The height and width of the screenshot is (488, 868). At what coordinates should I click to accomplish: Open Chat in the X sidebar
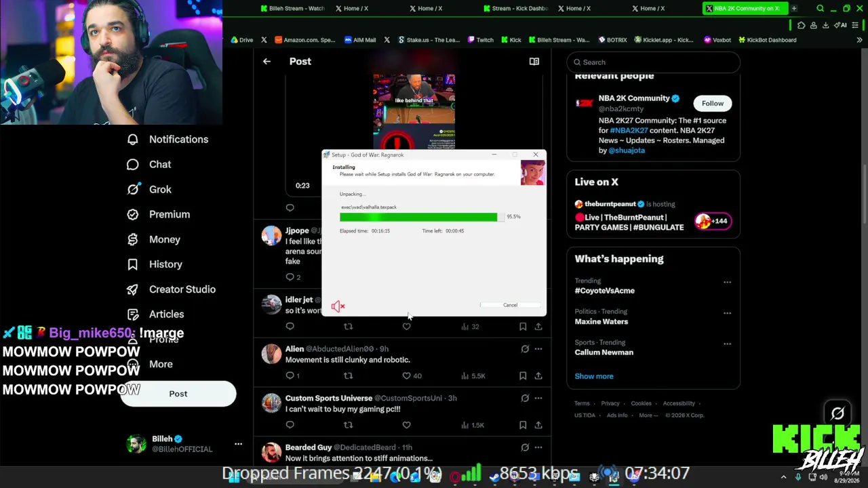tap(150, 165)
